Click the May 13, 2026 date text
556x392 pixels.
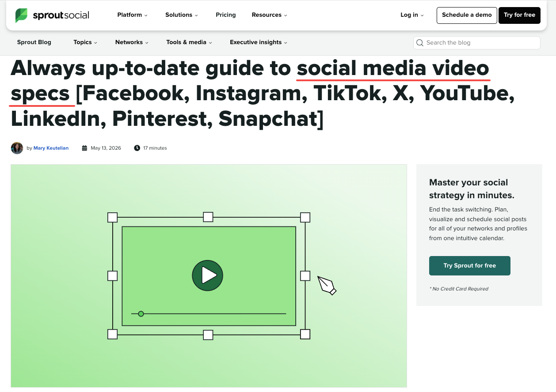click(106, 148)
